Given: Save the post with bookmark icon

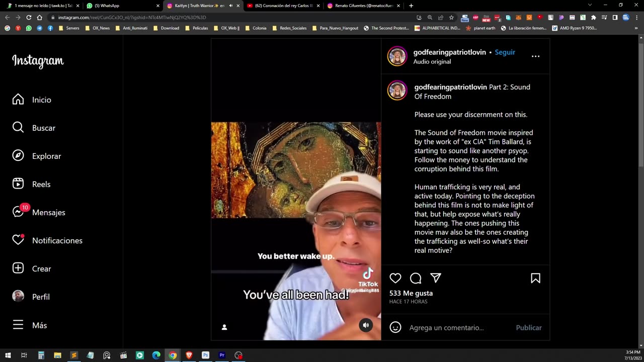Looking at the screenshot, I should tap(535, 278).
